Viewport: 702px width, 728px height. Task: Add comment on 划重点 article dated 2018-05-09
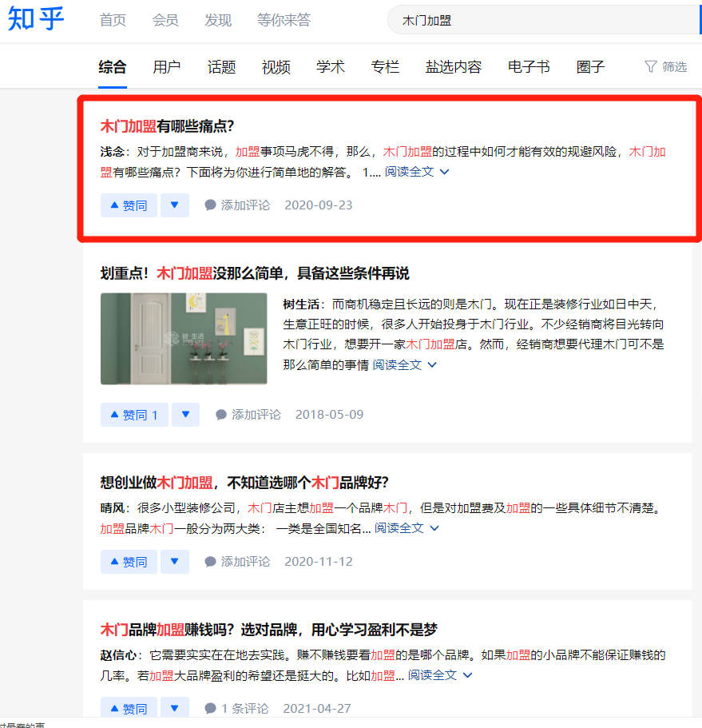click(x=248, y=415)
